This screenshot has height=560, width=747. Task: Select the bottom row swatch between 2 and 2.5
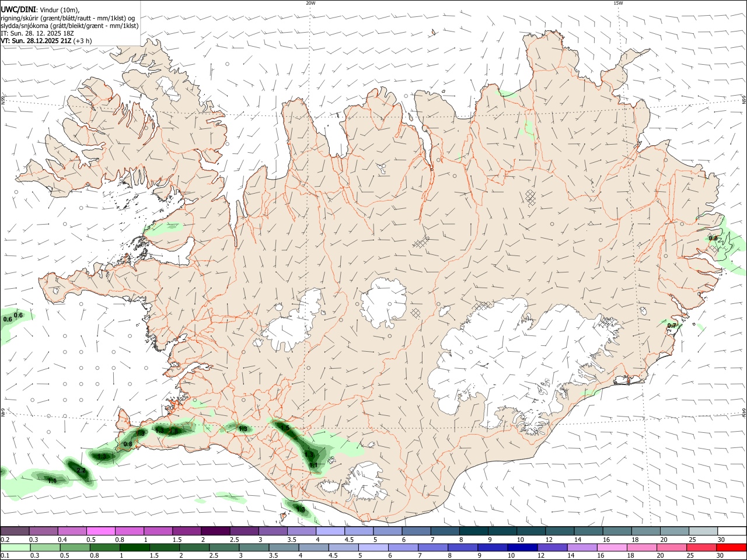[194, 547]
